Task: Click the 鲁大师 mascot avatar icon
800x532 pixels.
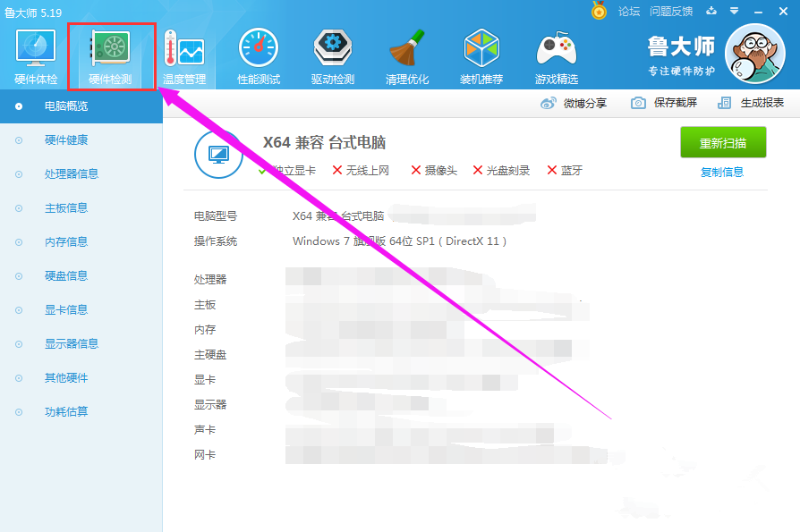Action: click(x=754, y=54)
